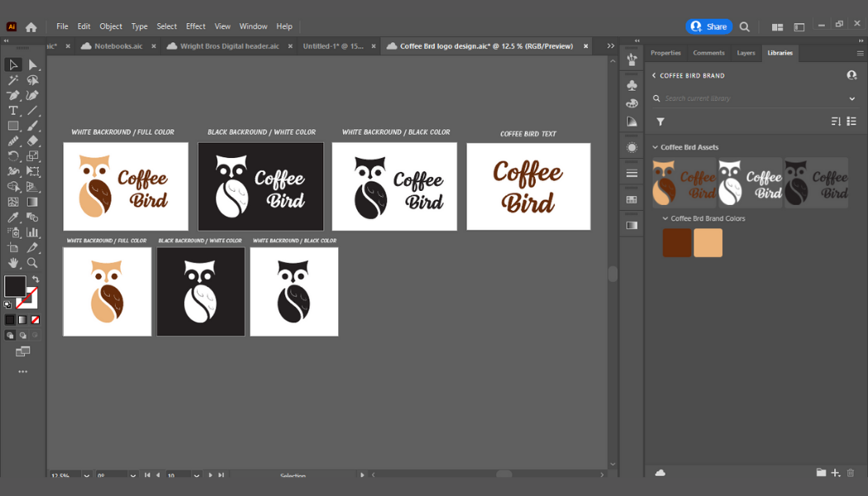Select the Hand tool

click(x=13, y=263)
